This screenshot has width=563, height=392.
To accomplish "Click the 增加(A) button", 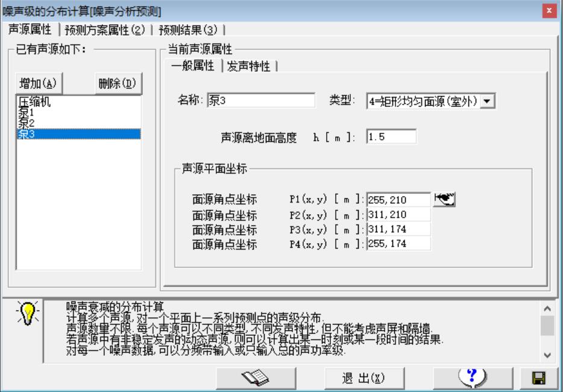I will click(x=39, y=84).
